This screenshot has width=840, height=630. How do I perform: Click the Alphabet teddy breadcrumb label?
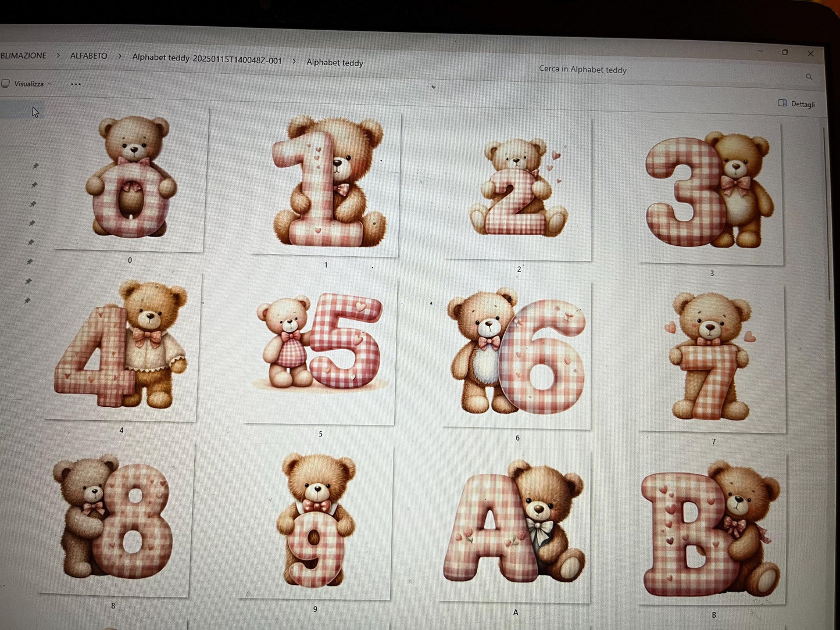point(334,63)
